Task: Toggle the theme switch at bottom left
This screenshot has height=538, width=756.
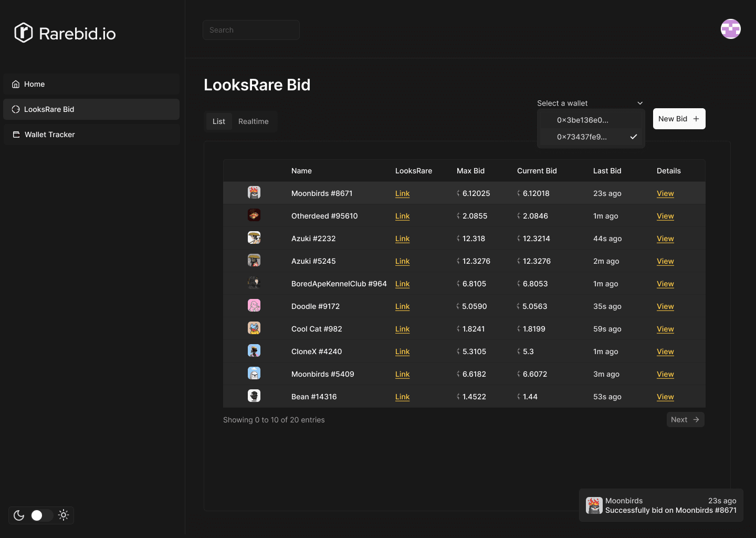Action: pyautogui.click(x=41, y=515)
